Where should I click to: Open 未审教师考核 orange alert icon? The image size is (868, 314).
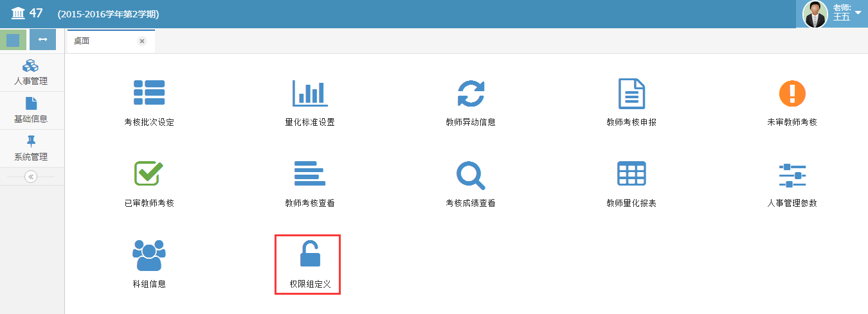click(792, 93)
